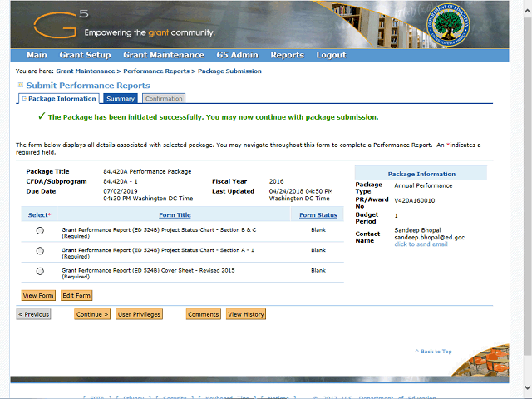Click the Department of Education seal
The height and width of the screenshot is (399, 532).
click(448, 25)
